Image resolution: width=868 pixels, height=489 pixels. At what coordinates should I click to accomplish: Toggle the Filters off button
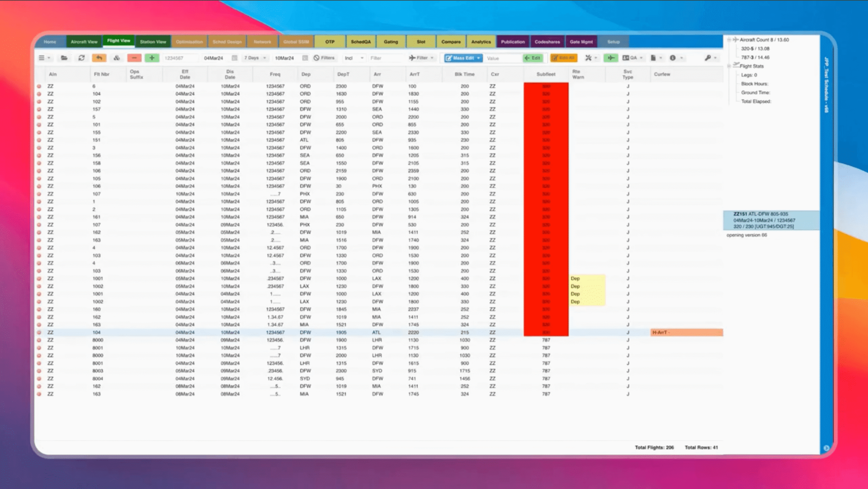point(324,58)
